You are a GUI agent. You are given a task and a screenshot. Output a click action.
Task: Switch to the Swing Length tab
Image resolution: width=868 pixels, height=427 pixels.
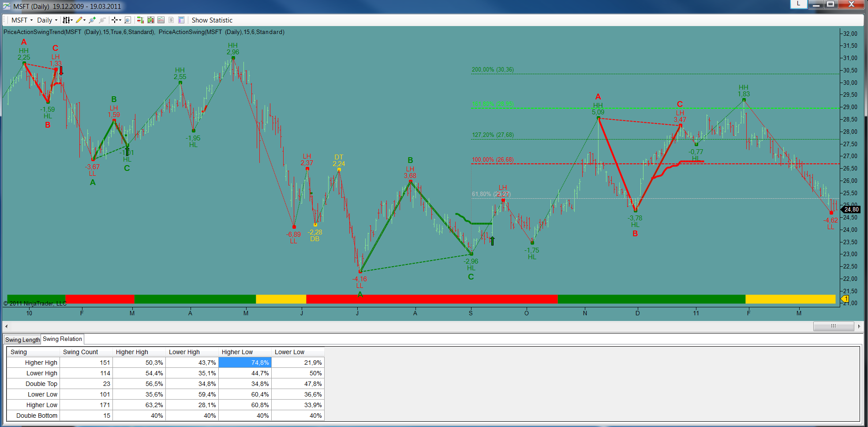[x=22, y=340]
